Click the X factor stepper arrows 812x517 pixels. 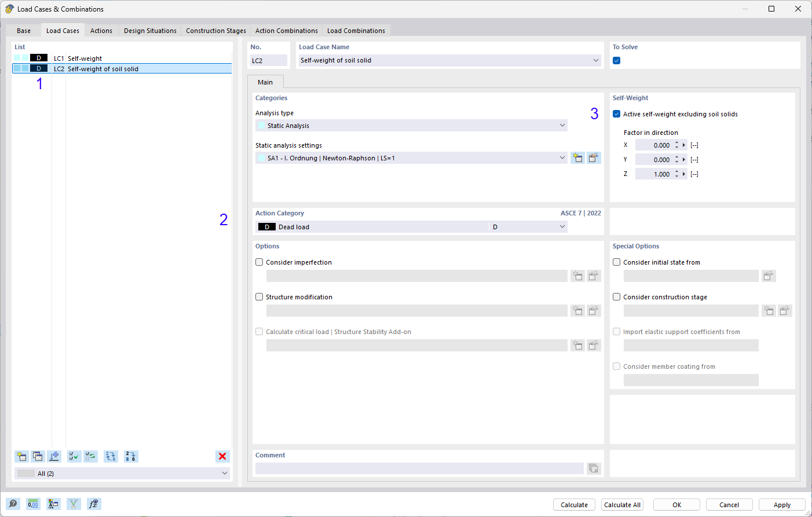[x=676, y=145]
